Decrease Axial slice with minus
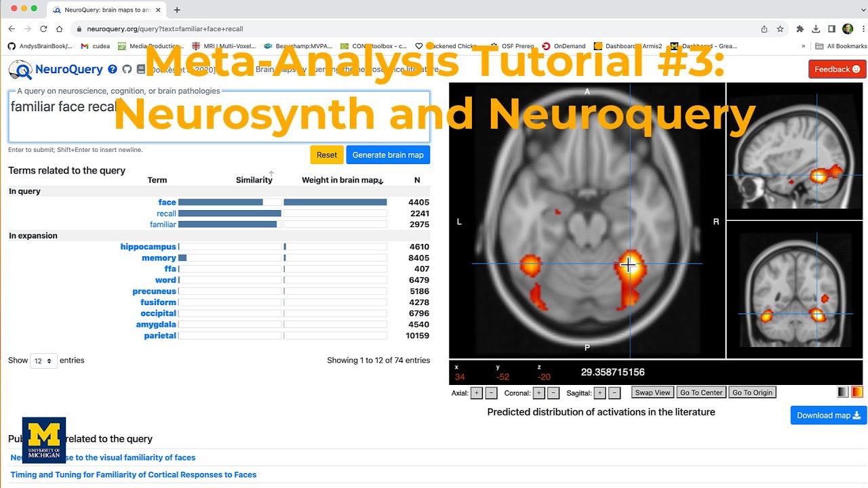The height and width of the screenshot is (488, 868). point(491,393)
